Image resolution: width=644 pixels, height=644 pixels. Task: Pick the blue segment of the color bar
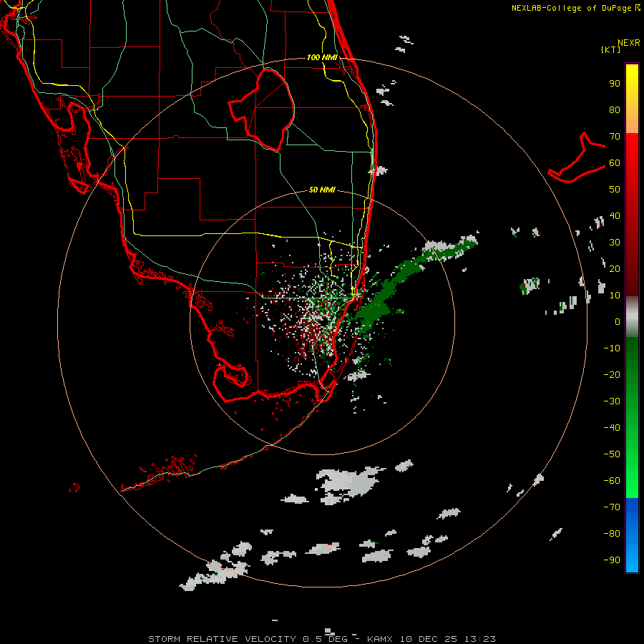(632, 535)
